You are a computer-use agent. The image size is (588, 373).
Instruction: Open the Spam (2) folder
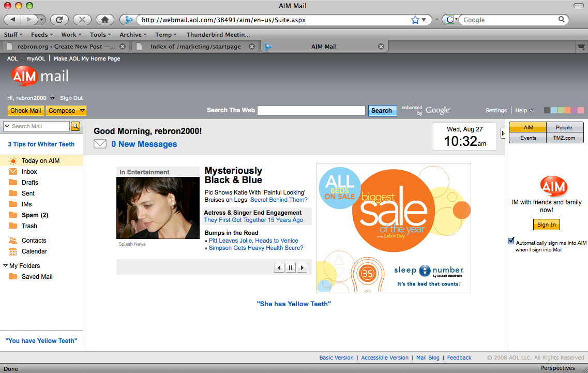coord(35,215)
